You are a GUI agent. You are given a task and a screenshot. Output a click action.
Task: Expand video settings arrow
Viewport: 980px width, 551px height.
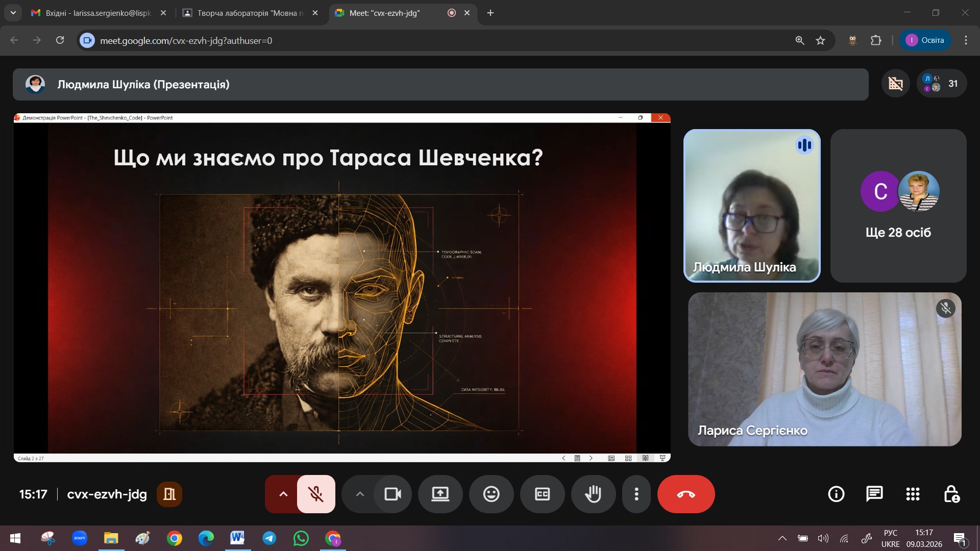click(x=360, y=494)
